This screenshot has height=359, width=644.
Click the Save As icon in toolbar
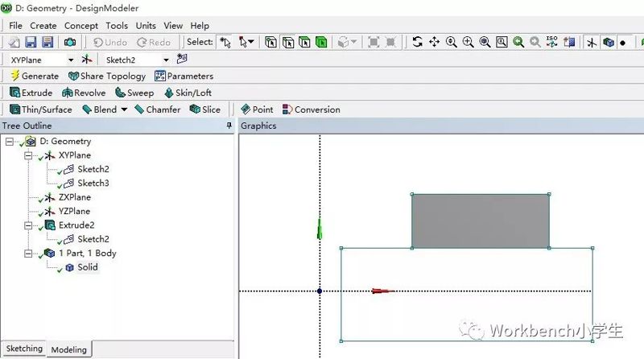47,42
